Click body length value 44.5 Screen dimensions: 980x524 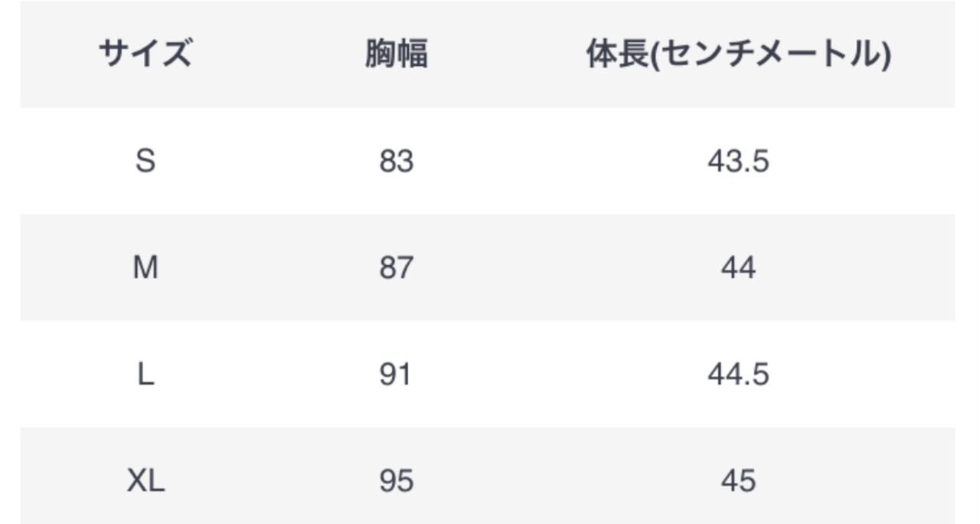click(738, 375)
